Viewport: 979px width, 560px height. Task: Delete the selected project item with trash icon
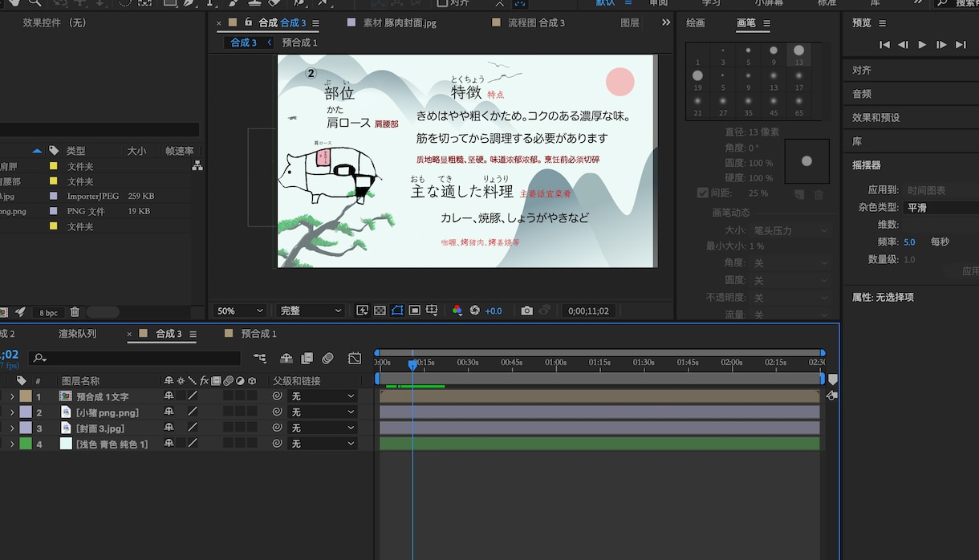pyautogui.click(x=75, y=312)
